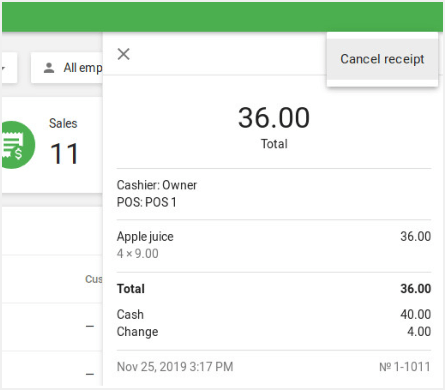Screen dimensions: 445x390
Task: Click the POS: POS 1 line
Action: tap(146, 202)
